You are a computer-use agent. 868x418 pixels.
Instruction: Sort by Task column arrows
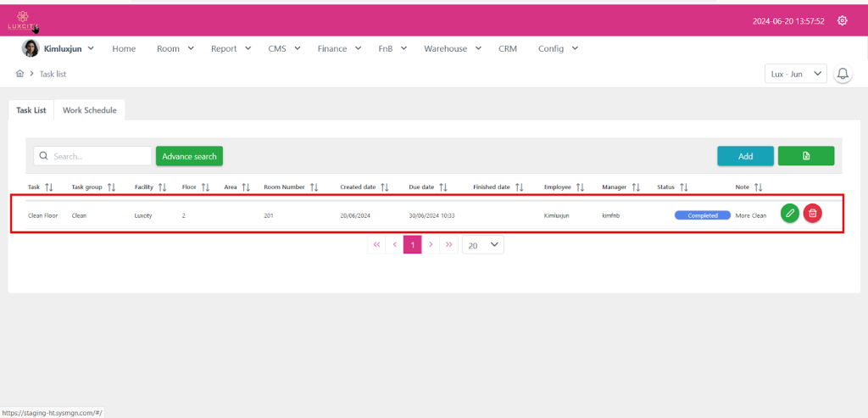tap(48, 187)
